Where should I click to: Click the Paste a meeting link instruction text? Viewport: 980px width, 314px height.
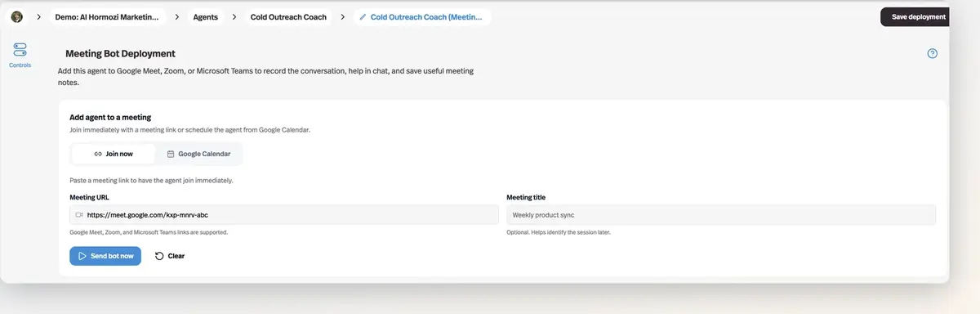(x=151, y=180)
